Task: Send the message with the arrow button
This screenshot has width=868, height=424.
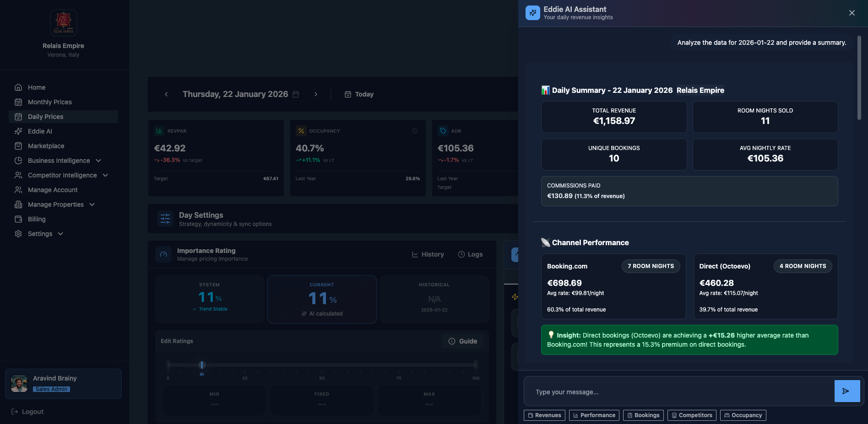Action: pos(846,391)
